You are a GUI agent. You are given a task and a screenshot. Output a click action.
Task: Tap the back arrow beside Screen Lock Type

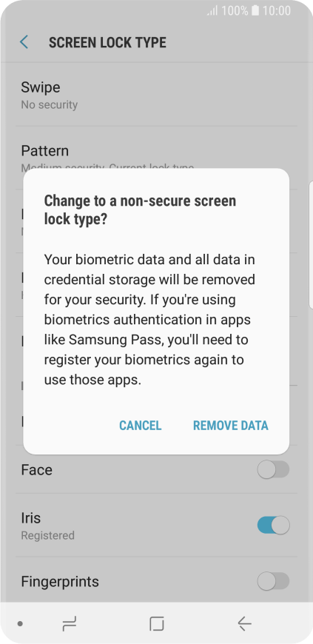coord(24,42)
